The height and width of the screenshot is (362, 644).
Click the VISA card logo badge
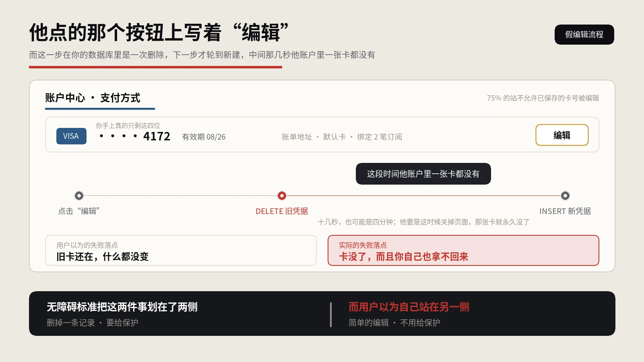[x=71, y=136]
